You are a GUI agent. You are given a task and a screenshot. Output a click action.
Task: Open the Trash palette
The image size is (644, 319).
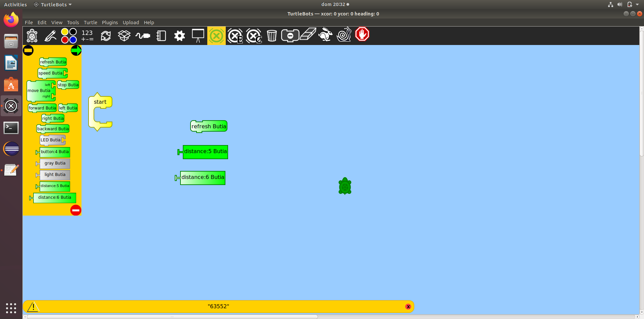click(x=272, y=36)
